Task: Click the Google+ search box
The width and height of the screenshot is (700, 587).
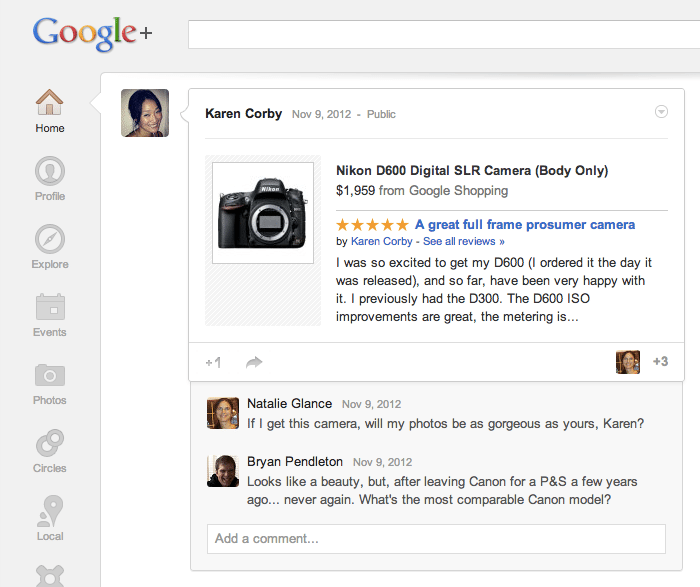Action: click(444, 34)
